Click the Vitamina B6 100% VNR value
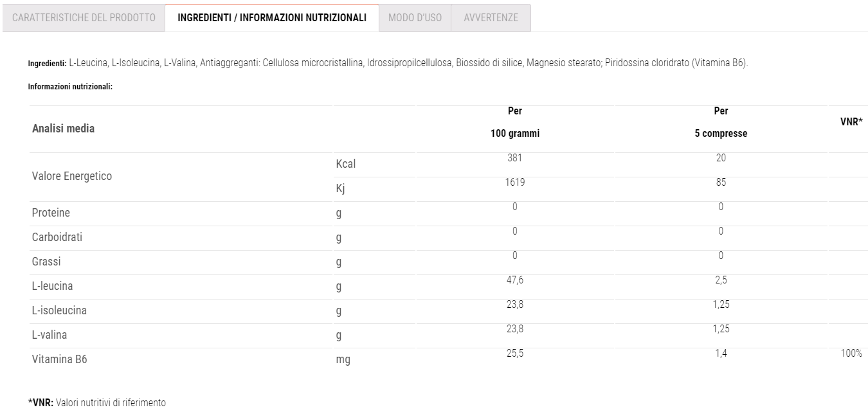Image resolution: width=868 pixels, height=412 pixels. (851, 354)
